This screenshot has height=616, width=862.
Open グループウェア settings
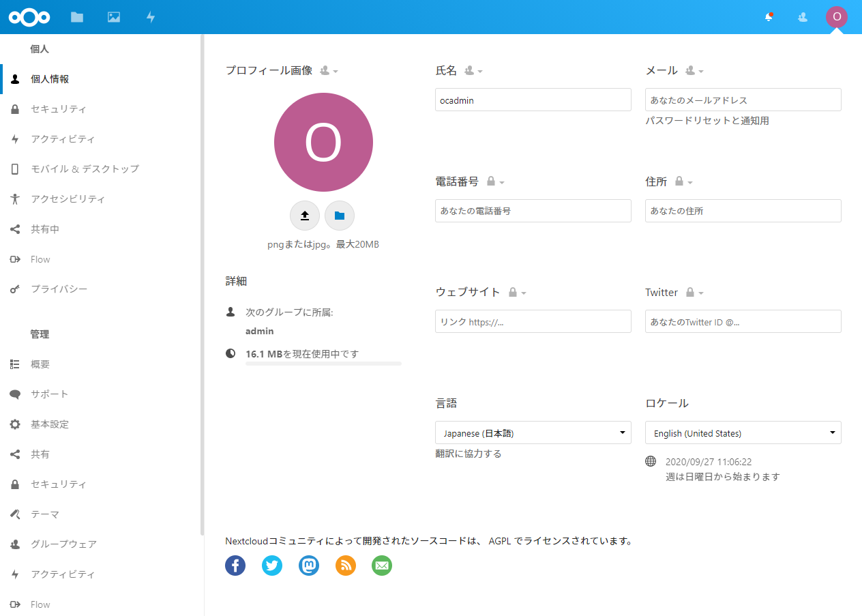point(101,544)
